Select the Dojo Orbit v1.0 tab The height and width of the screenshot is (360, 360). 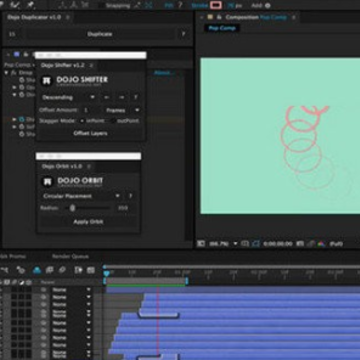point(62,166)
